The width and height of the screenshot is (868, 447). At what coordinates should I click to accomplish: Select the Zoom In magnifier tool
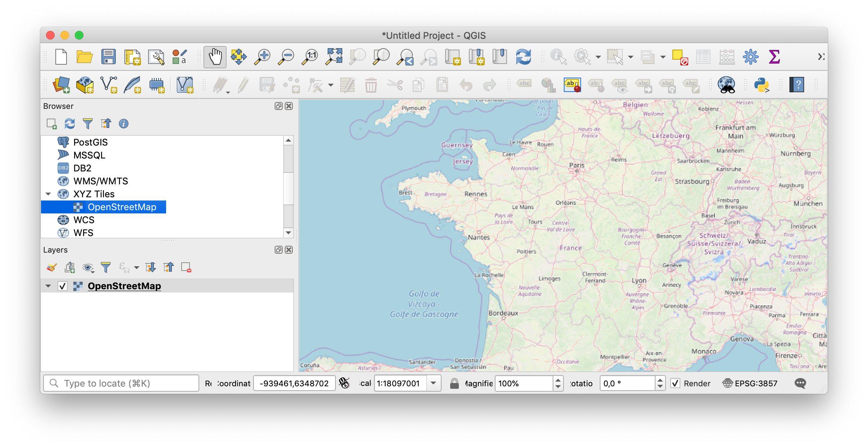point(262,57)
